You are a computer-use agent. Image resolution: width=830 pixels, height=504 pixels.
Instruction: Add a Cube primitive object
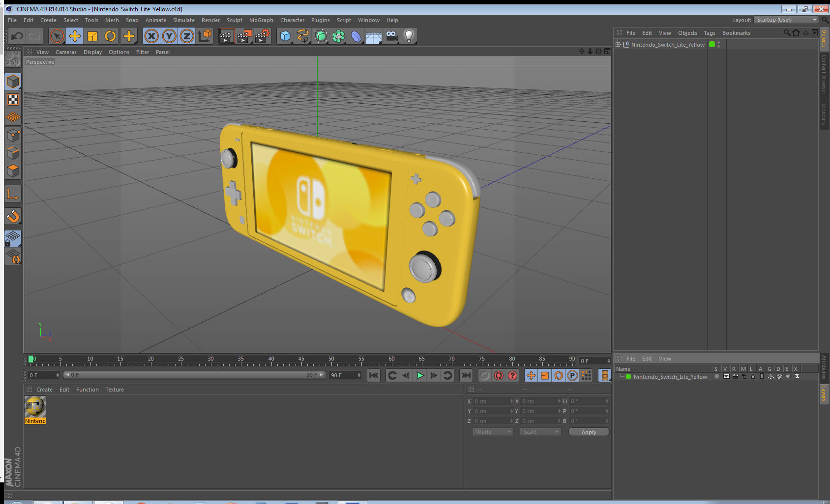tap(285, 36)
